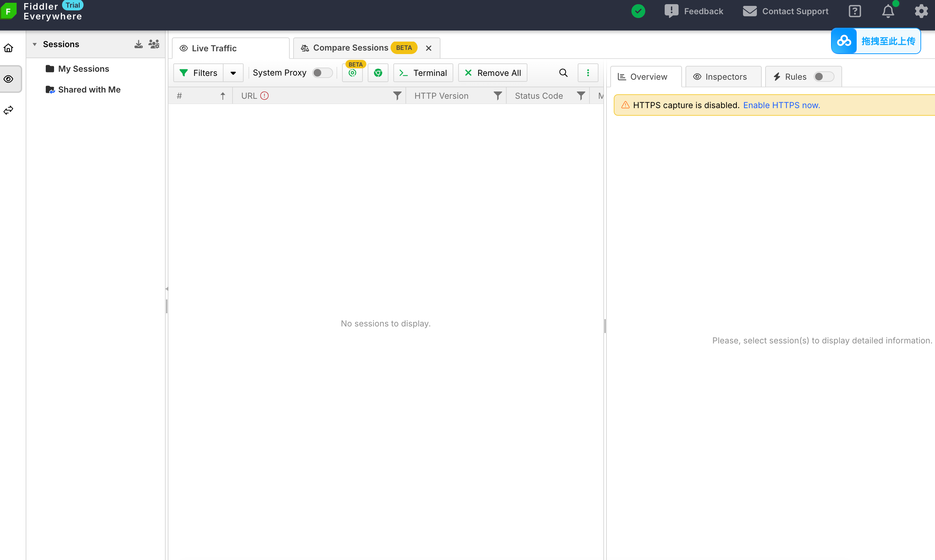Click the BETA capture icon button
Viewport: 935px width, 560px height.
click(352, 73)
